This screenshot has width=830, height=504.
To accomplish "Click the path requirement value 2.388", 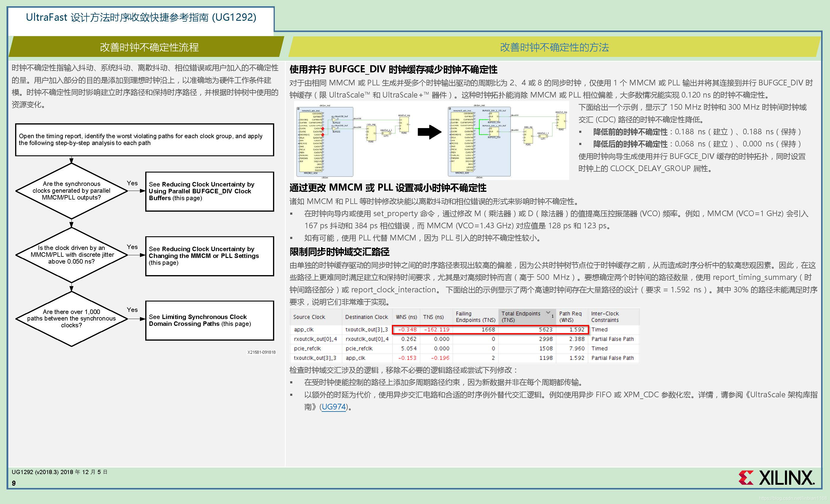I will pyautogui.click(x=577, y=339).
